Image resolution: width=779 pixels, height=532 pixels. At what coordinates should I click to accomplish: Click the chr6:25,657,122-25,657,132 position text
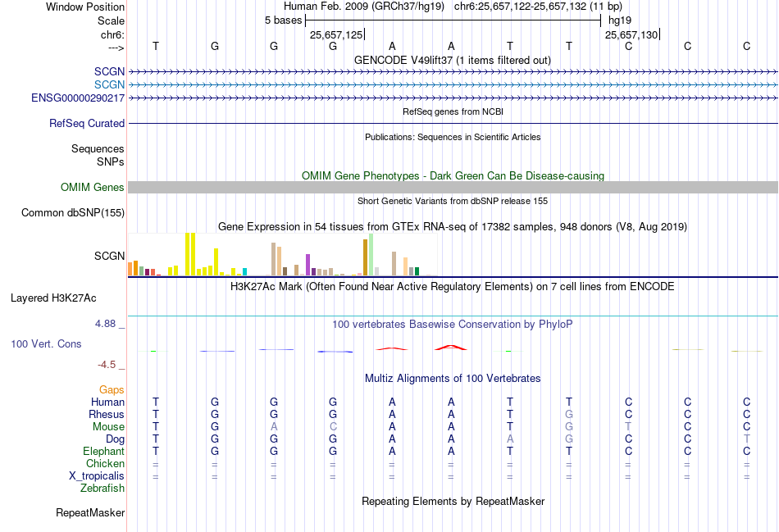pyautogui.click(x=538, y=7)
